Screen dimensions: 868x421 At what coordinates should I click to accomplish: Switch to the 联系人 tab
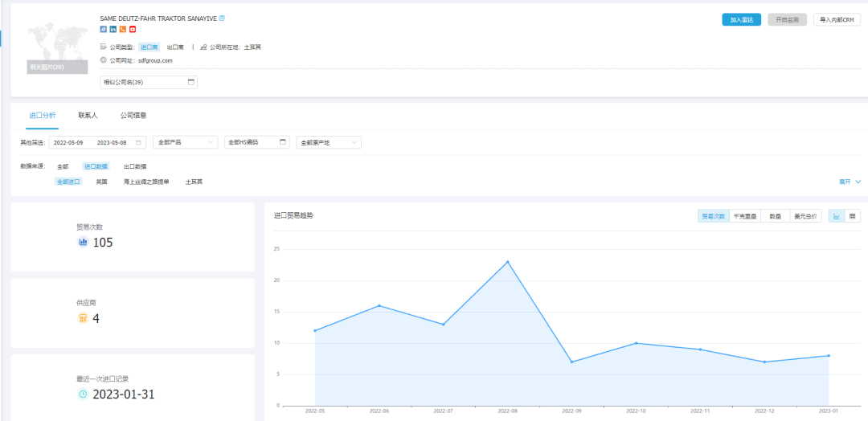[88, 116]
